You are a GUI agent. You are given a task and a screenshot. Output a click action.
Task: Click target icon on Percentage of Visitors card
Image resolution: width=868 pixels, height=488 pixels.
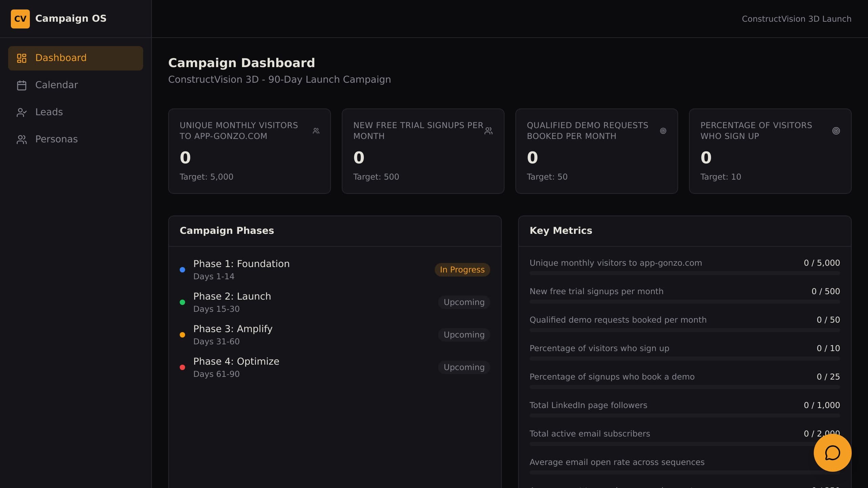tap(836, 131)
